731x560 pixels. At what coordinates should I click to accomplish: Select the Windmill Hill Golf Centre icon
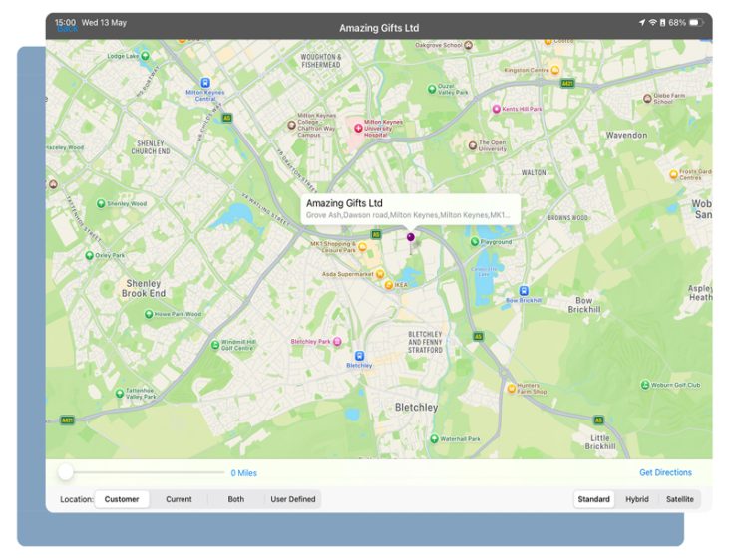(215, 345)
